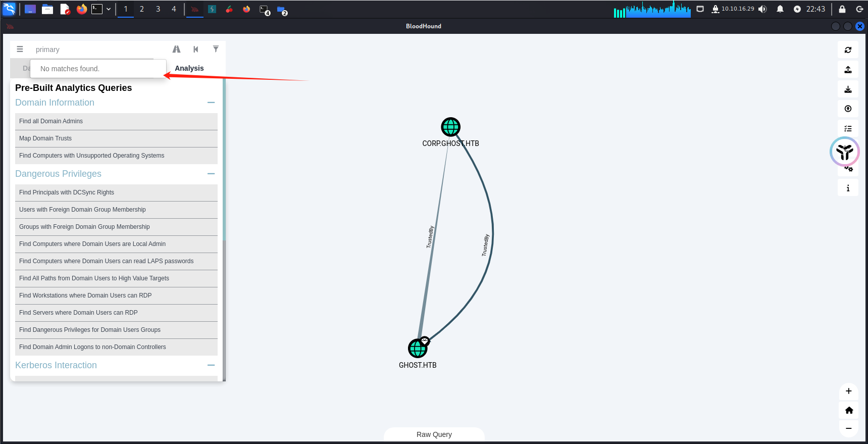
Task: Click the search field containing primary
Action: click(x=96, y=50)
